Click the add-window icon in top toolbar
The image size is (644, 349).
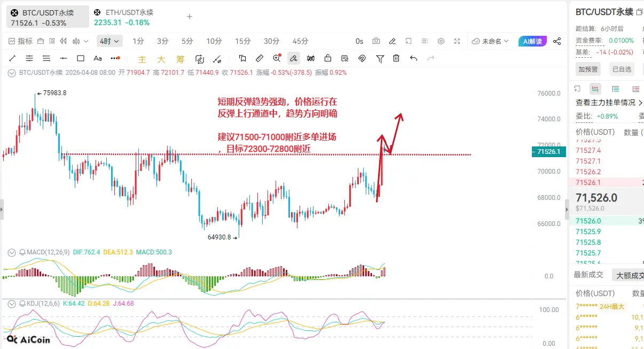pos(409,41)
